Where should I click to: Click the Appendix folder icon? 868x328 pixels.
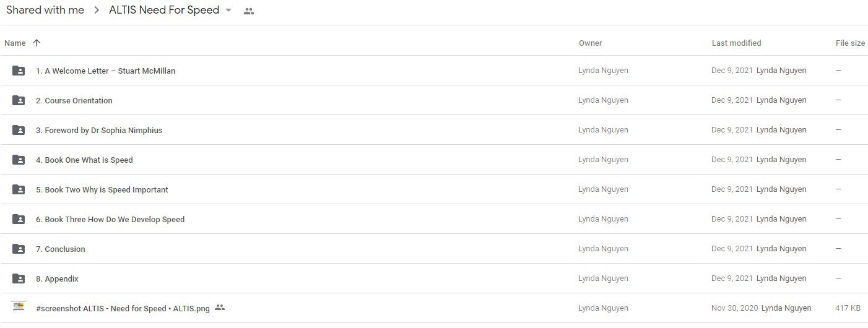point(19,278)
